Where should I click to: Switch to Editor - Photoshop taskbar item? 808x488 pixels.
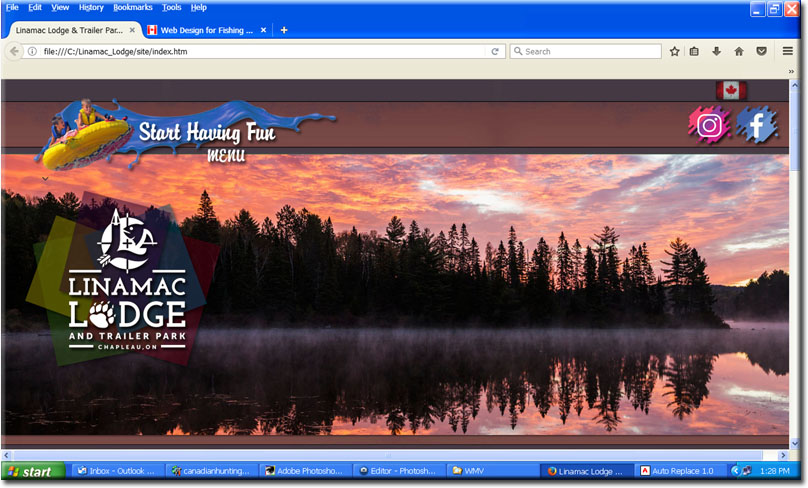tap(398, 470)
